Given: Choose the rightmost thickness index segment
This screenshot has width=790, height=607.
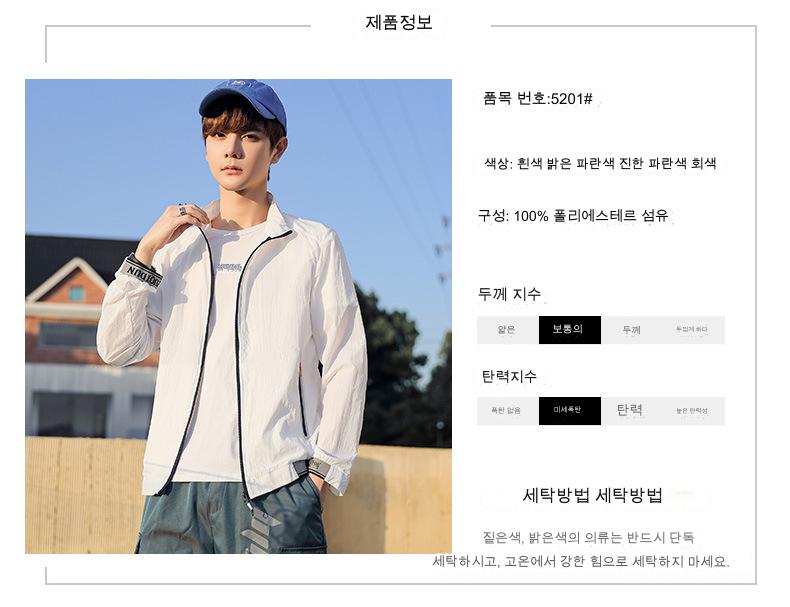Looking at the screenshot, I should tap(694, 330).
